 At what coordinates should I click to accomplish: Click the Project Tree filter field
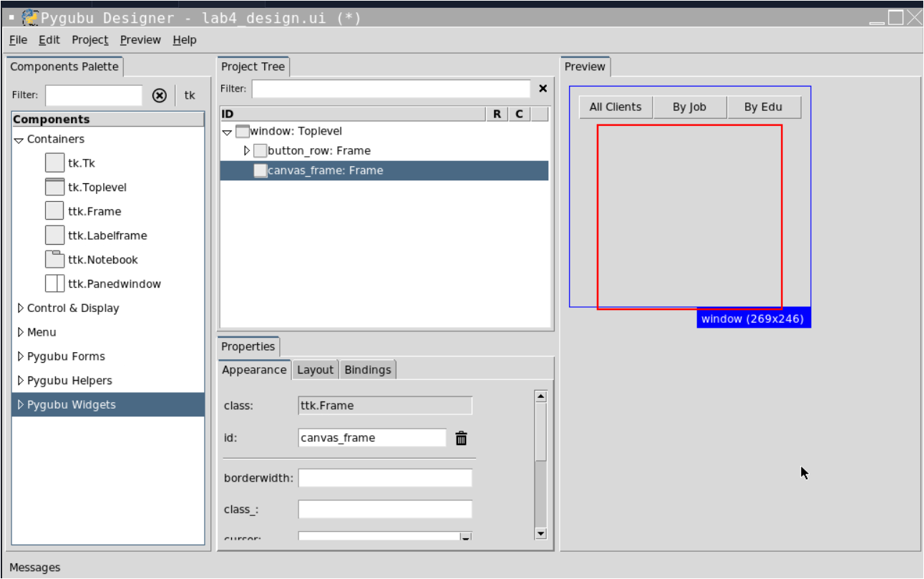coord(390,88)
